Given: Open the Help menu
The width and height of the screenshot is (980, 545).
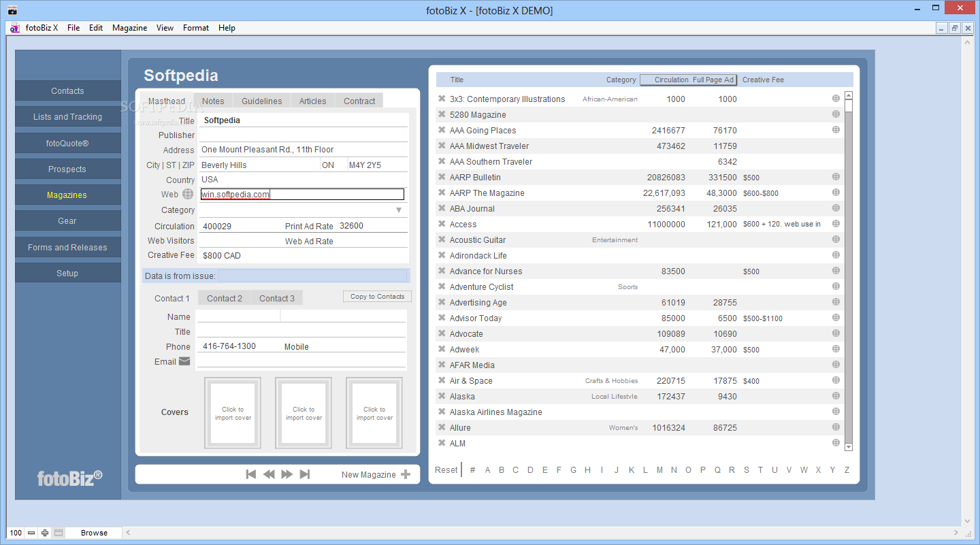Looking at the screenshot, I should click(227, 28).
